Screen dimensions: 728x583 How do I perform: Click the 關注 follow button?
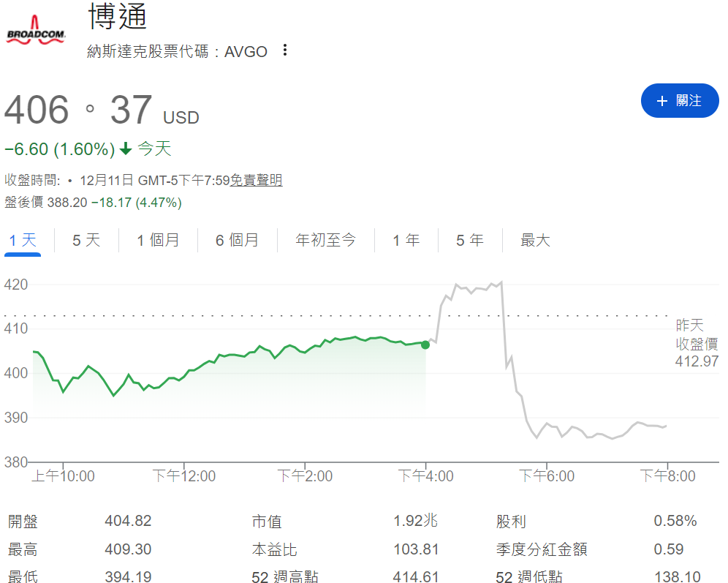(x=679, y=101)
